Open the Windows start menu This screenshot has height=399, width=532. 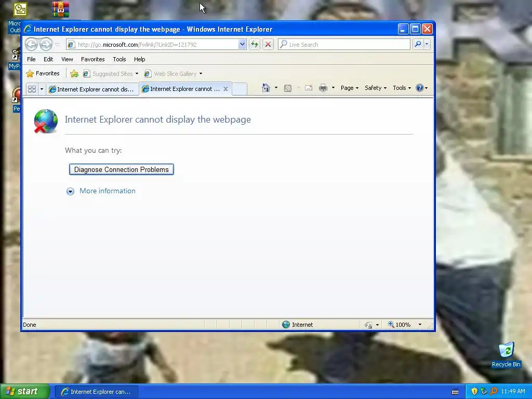tap(24, 392)
